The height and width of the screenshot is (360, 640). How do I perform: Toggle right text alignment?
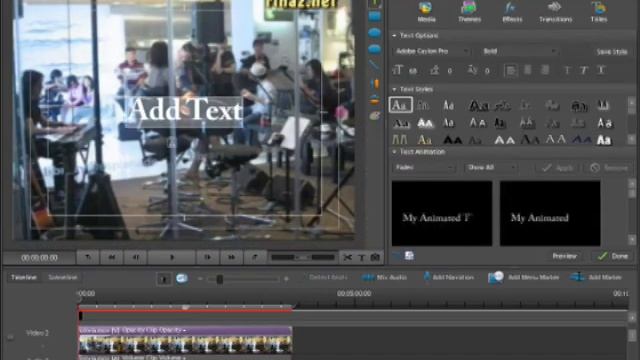tap(545, 70)
